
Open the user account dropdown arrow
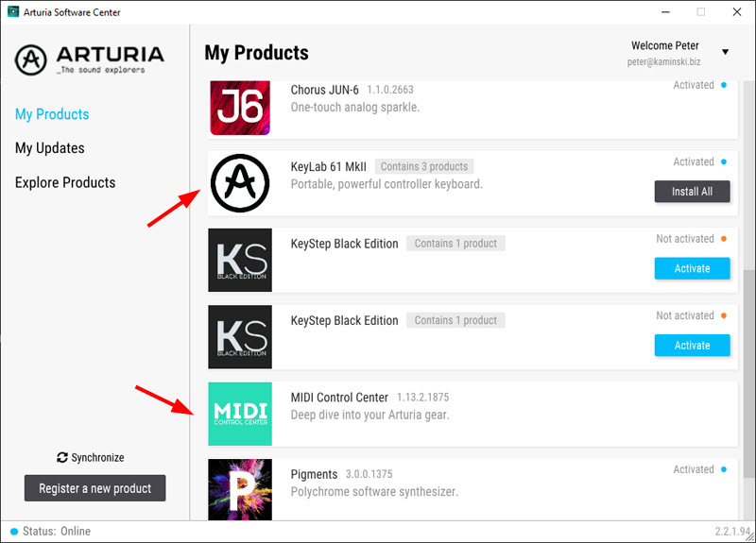point(725,52)
